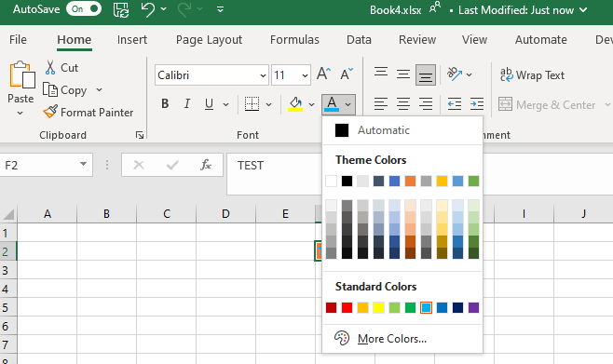The image size is (613, 364).
Task: Click the Format Painter brush icon
Action: tap(50, 112)
